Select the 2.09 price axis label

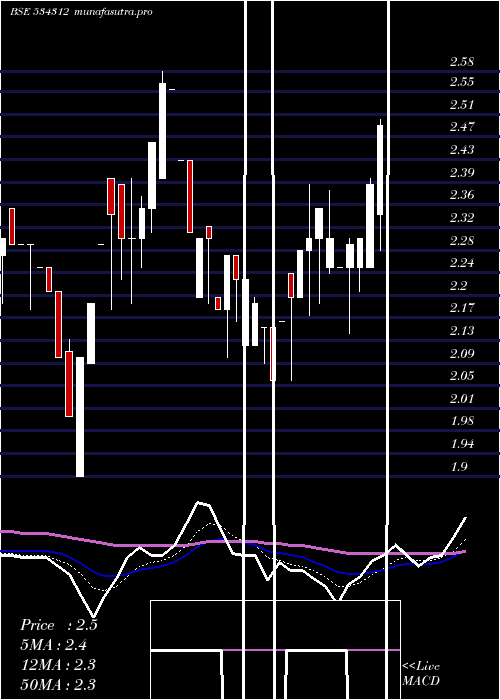[462, 353]
